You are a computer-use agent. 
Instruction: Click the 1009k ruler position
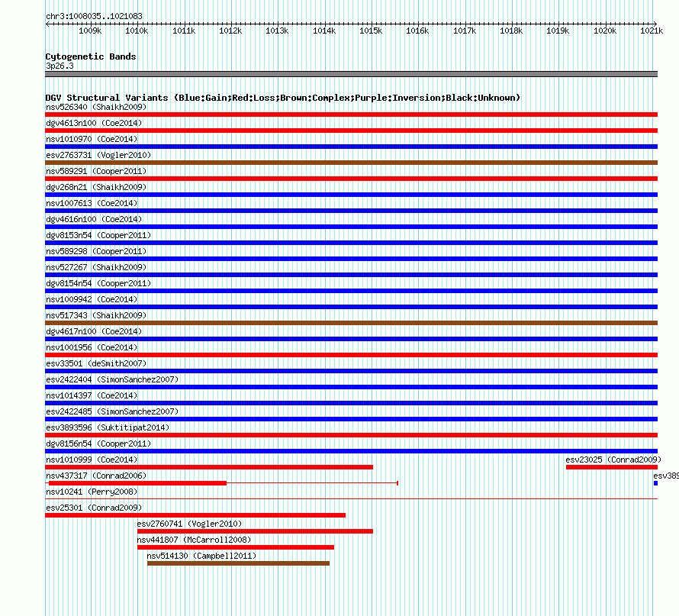pos(90,31)
